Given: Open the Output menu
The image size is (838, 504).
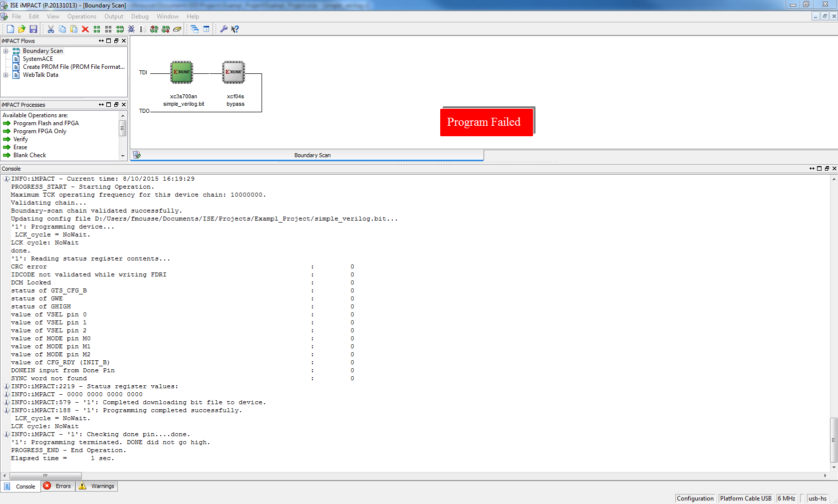Looking at the screenshot, I should [x=114, y=16].
